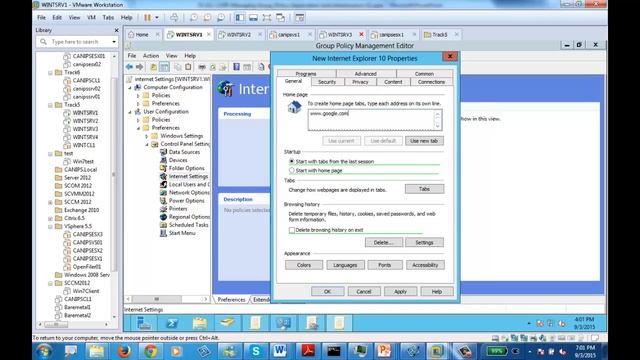Check Delete browsing history on exit

pyautogui.click(x=292, y=230)
